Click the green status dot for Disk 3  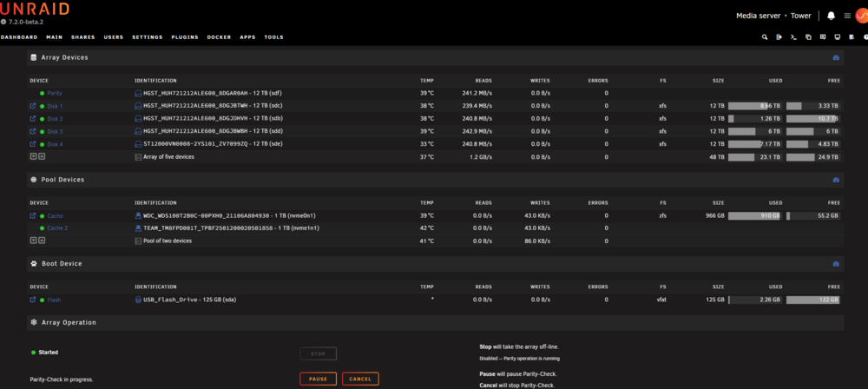pos(42,131)
